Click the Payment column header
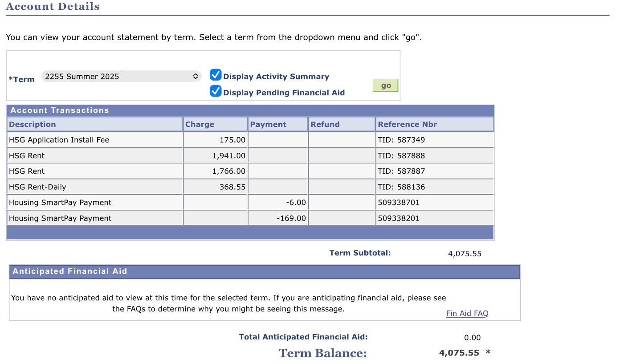Viewport: 644px width, 364px height. coord(268,124)
